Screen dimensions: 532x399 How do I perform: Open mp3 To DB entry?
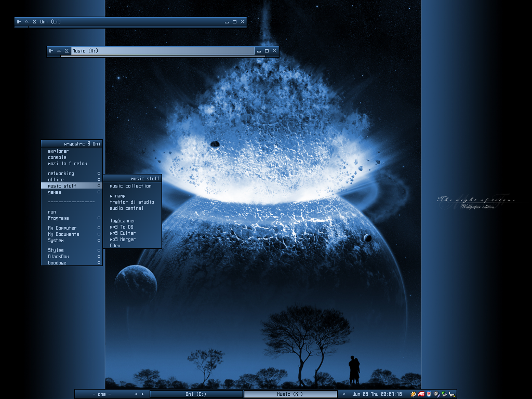pos(132,227)
